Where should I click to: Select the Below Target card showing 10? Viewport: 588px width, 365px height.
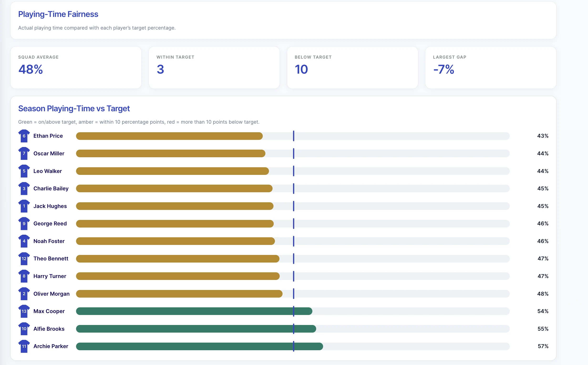tap(352, 68)
